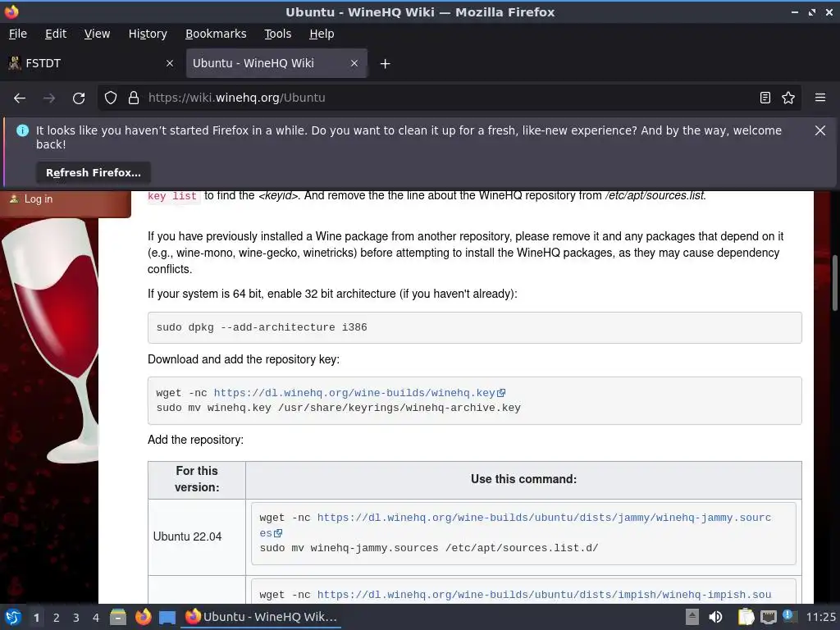Open the tracking protection shield icon
Image resolution: width=840 pixels, height=630 pixels.
pyautogui.click(x=111, y=98)
